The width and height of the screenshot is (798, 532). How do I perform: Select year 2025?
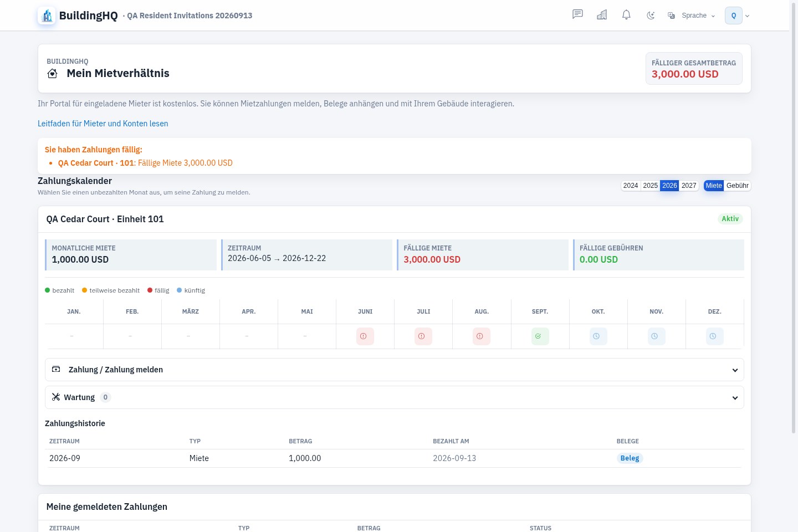tap(650, 186)
